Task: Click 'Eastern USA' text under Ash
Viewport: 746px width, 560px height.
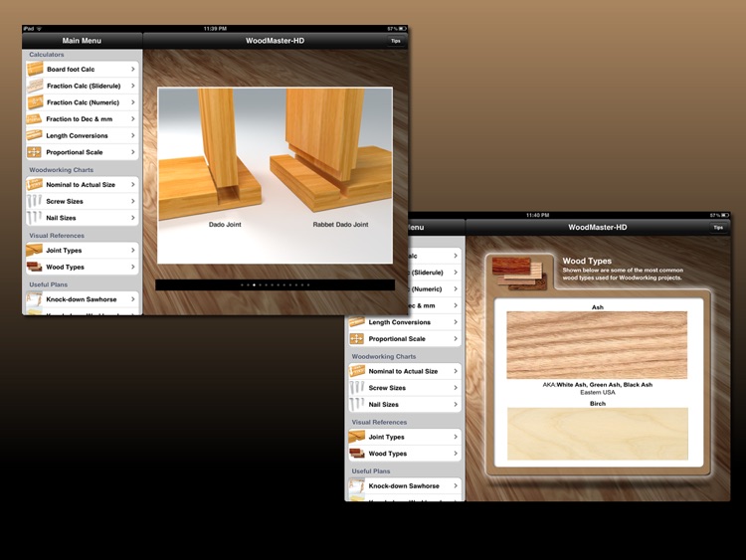Action: 598,393
